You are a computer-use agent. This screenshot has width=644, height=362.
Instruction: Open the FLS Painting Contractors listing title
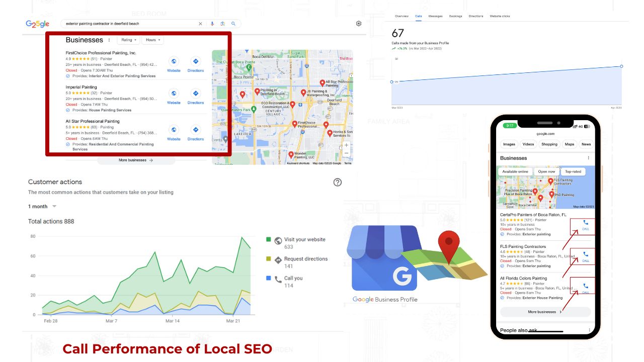pyautogui.click(x=523, y=246)
